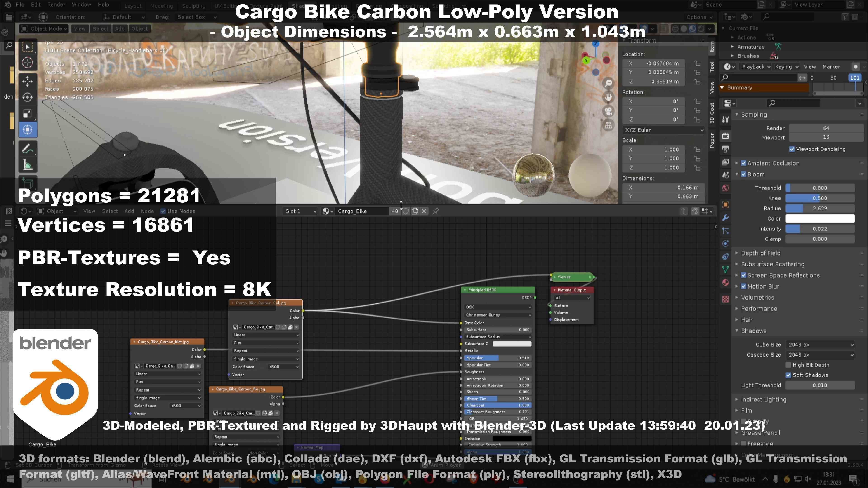Disable the Bloom checkbox
The image size is (868, 488).
[744, 174]
